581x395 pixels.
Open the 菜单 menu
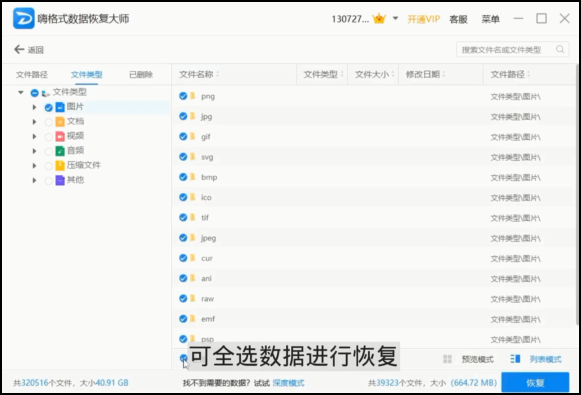(490, 19)
